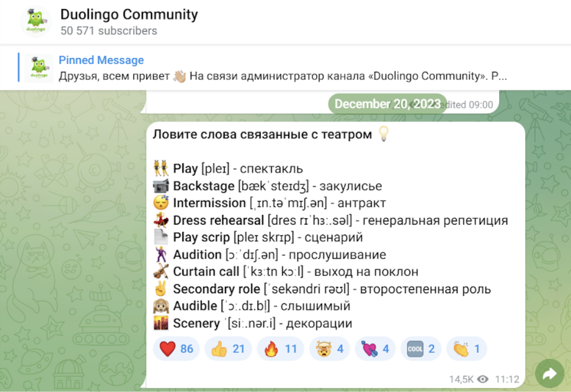Click the sleeping face emoji by Intermission
Screen dimensions: 571x392
161,203
